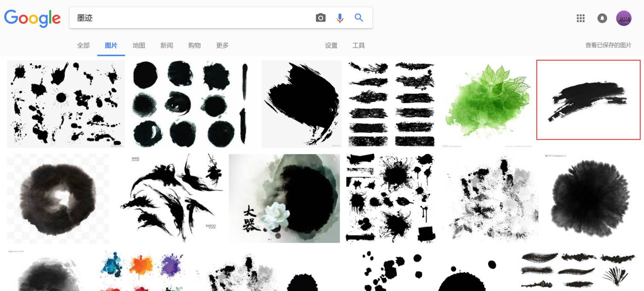
Task: Open the 大器 white flower ink thumbnail
Action: [284, 199]
